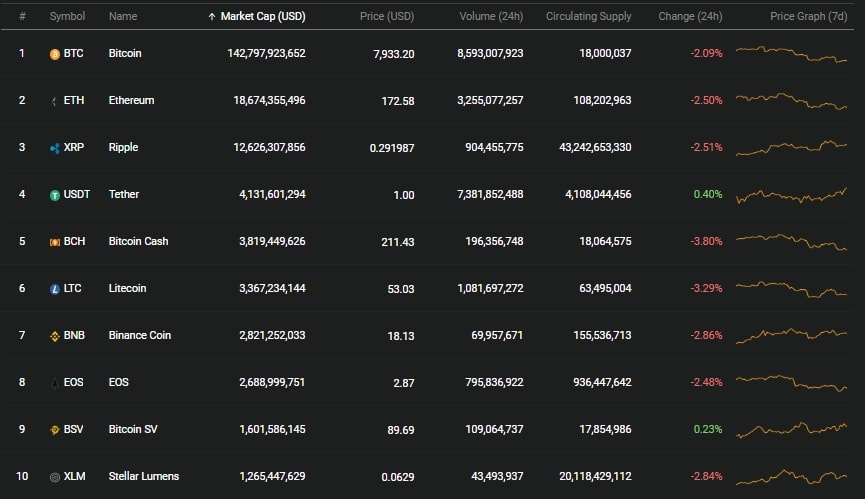Open the Binance Coin name link
The width and height of the screenshot is (865, 499).
(x=140, y=335)
